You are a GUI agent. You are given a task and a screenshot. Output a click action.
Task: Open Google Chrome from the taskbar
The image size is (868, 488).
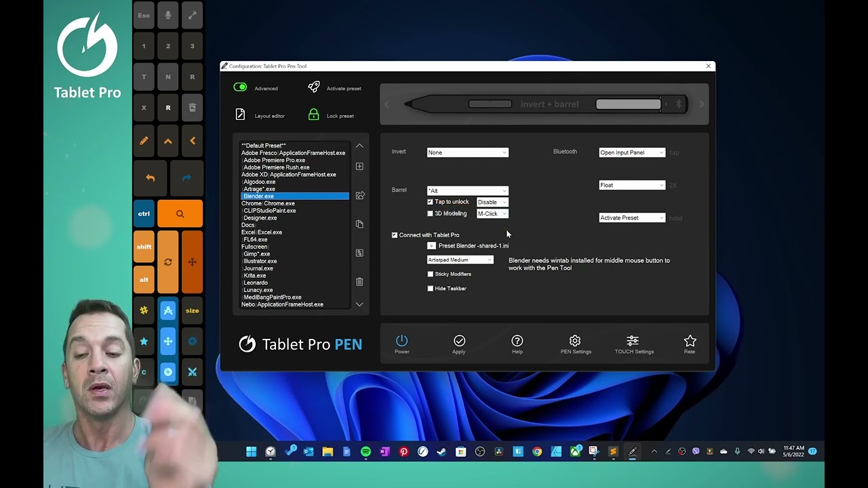point(537,451)
